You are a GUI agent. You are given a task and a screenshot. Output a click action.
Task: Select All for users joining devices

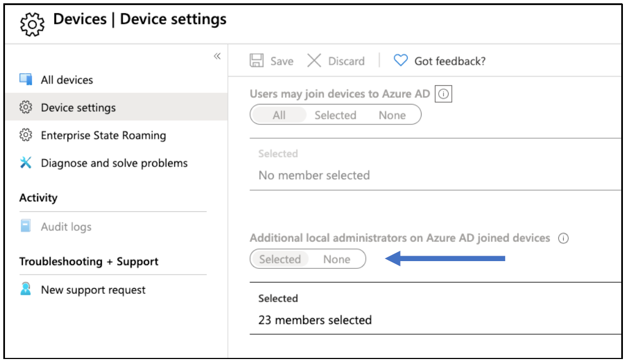point(279,115)
